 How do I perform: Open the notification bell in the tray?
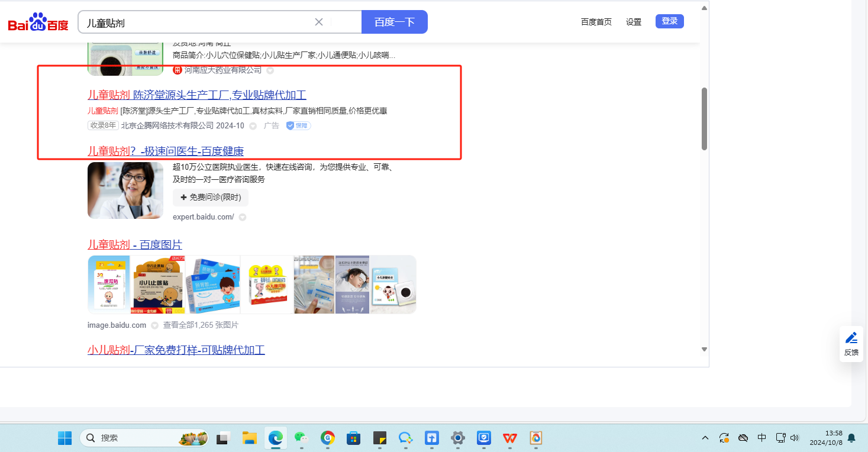(x=851, y=438)
